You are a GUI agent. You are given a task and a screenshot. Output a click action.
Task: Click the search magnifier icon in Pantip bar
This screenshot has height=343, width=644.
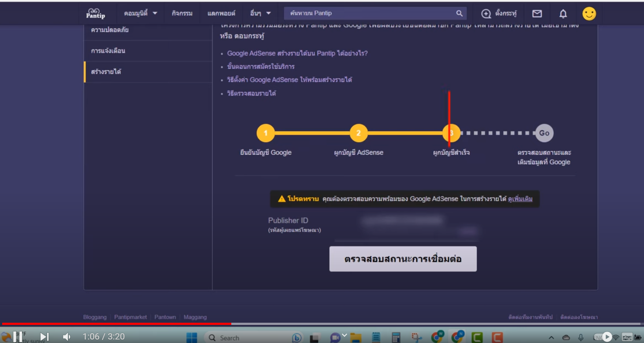[x=459, y=14]
